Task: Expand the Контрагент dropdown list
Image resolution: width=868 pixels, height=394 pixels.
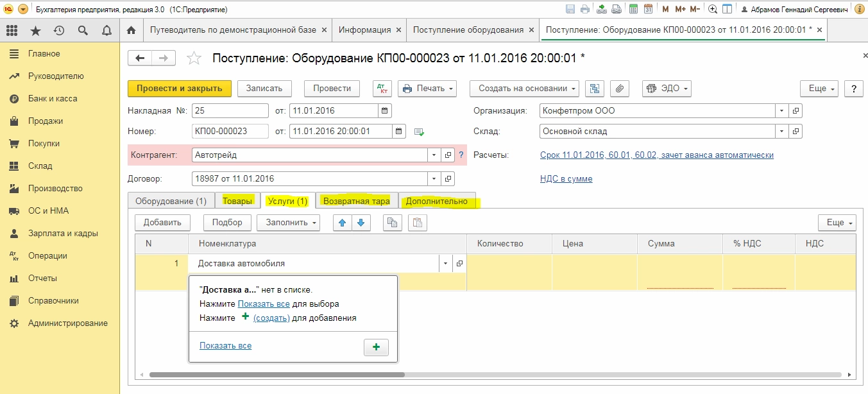Action: pyautogui.click(x=434, y=155)
